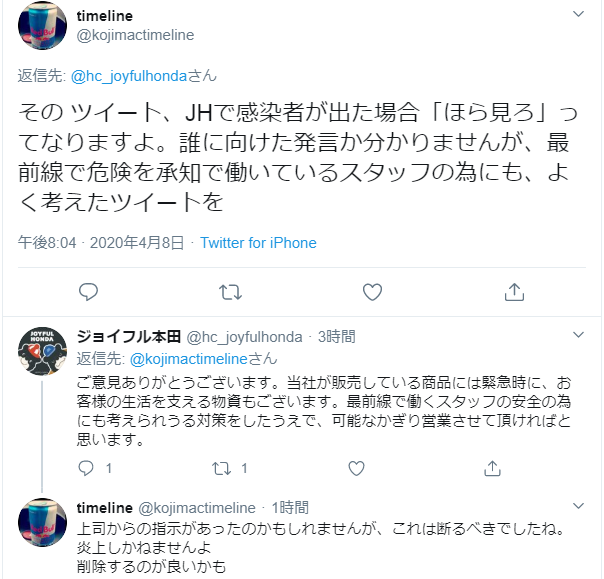
Task: Expand the menu chevron on the Joyful Honda reply
Action: point(578,335)
